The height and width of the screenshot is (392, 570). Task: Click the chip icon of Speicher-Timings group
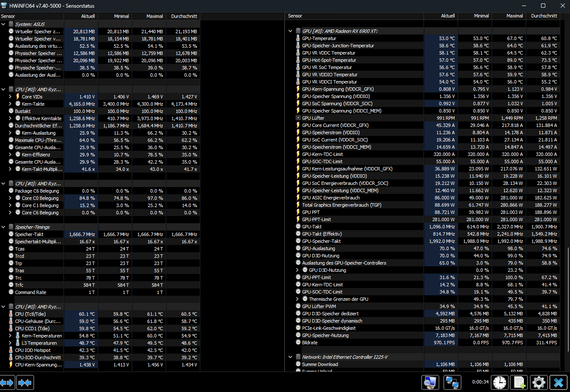pos(11,227)
